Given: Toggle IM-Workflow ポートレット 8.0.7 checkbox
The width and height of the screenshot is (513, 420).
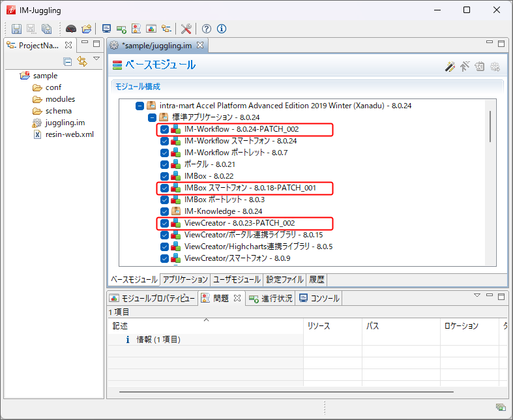Looking at the screenshot, I should pyautogui.click(x=164, y=153).
